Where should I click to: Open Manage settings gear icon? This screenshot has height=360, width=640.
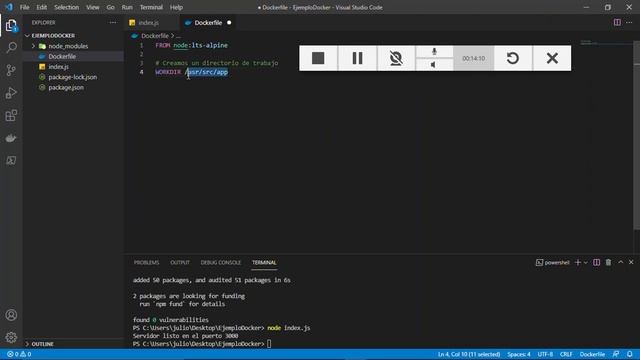click(x=11, y=337)
